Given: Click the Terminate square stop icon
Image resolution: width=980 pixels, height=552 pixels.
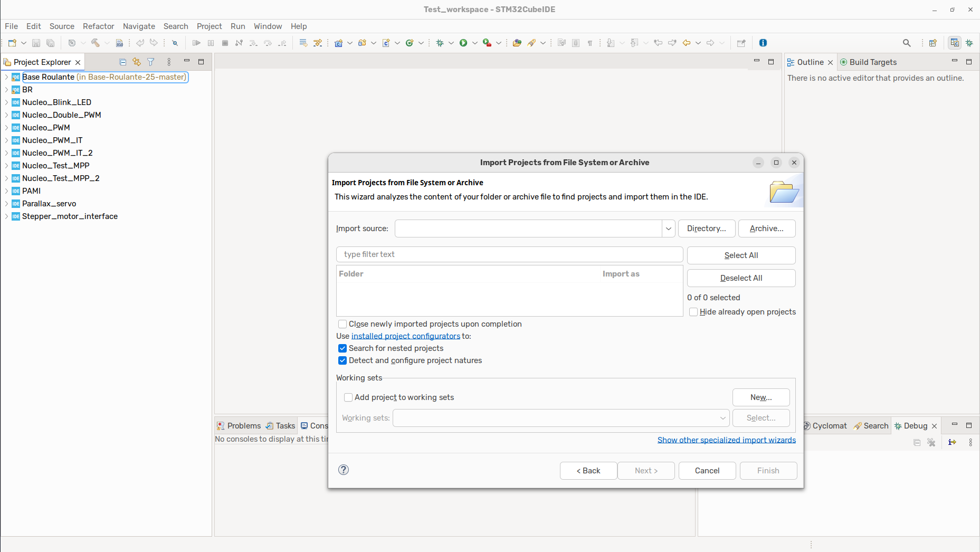Looking at the screenshot, I should (225, 43).
